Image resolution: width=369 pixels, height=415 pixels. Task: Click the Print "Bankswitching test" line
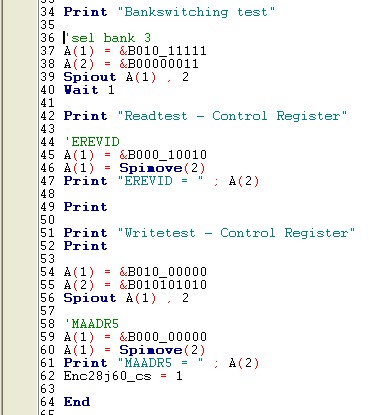(x=169, y=12)
